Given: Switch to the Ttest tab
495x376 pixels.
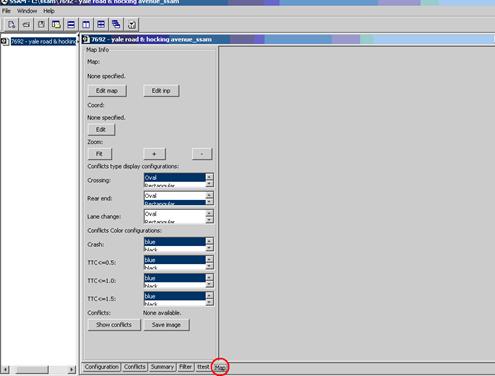Looking at the screenshot, I should pyautogui.click(x=203, y=367).
